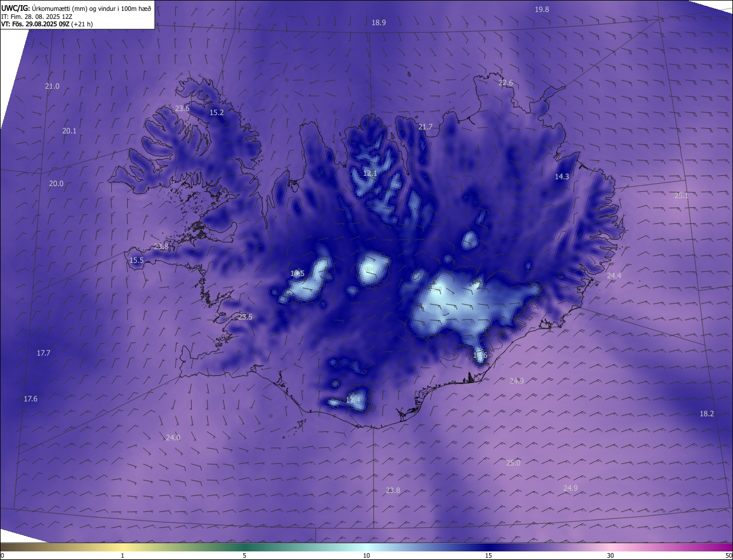This screenshot has width=733, height=560.
Task: Select the 5 tick on the color scale
Action: point(245,556)
